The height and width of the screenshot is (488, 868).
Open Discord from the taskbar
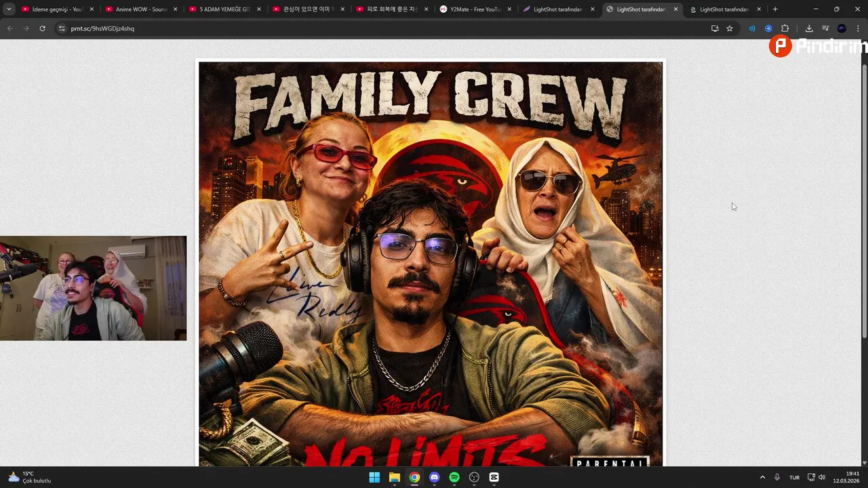[x=434, y=477]
